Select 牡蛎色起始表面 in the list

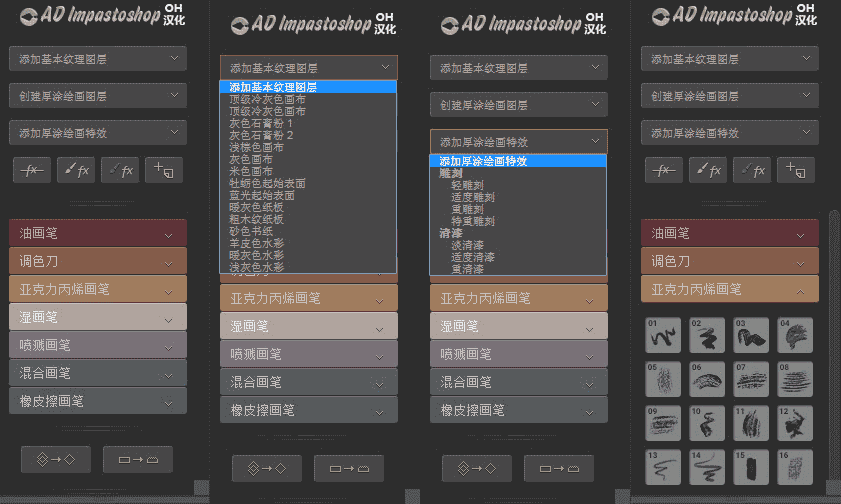click(267, 183)
